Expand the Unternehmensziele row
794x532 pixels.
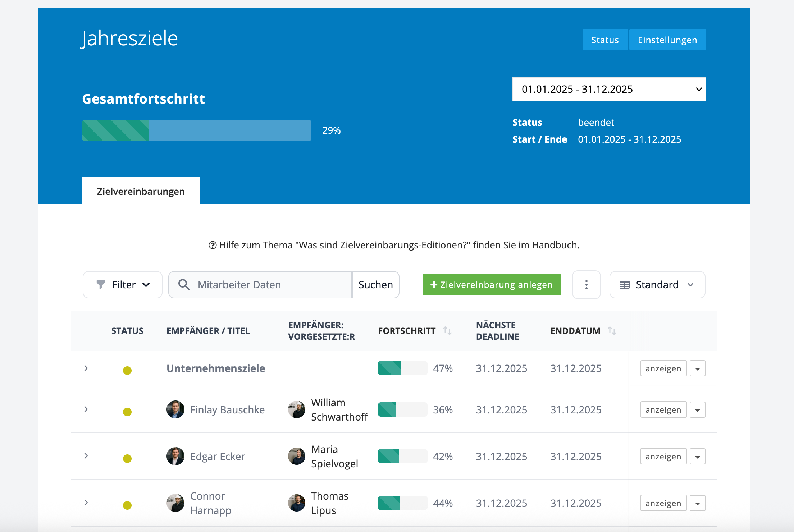coord(86,368)
